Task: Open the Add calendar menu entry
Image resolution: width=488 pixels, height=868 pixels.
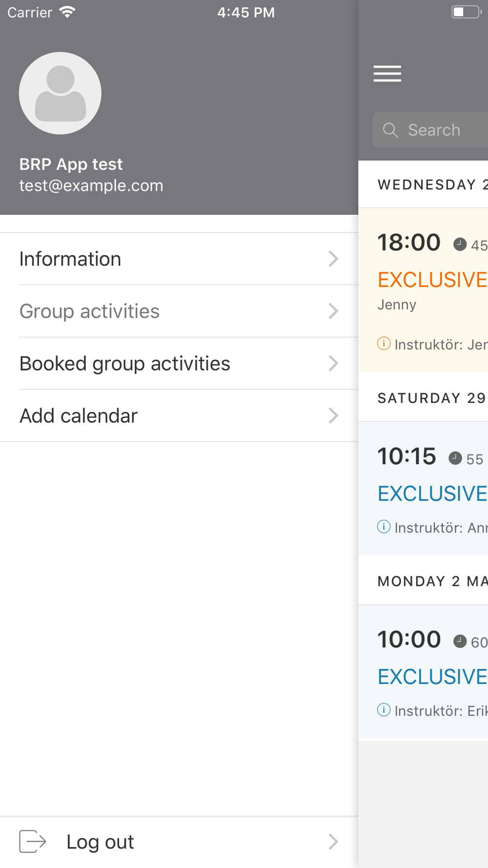Action: pos(179,415)
